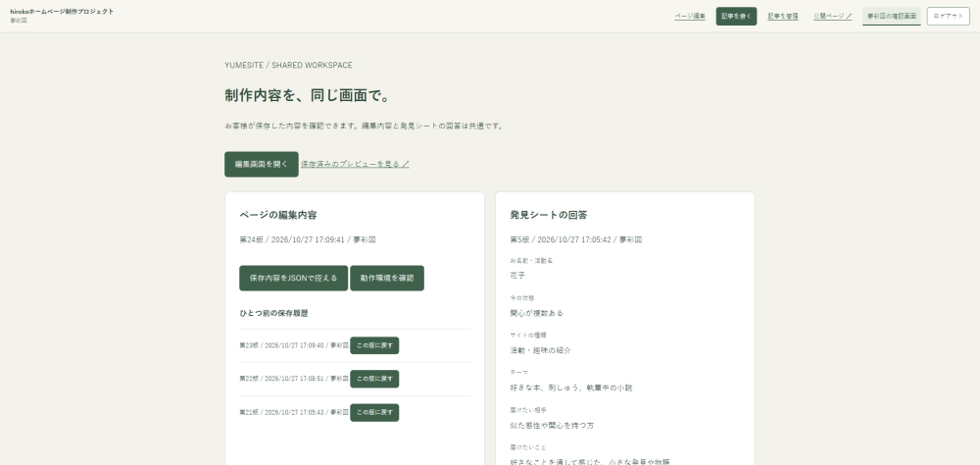
Task: Click the ログアウト button
Action: coord(948,17)
